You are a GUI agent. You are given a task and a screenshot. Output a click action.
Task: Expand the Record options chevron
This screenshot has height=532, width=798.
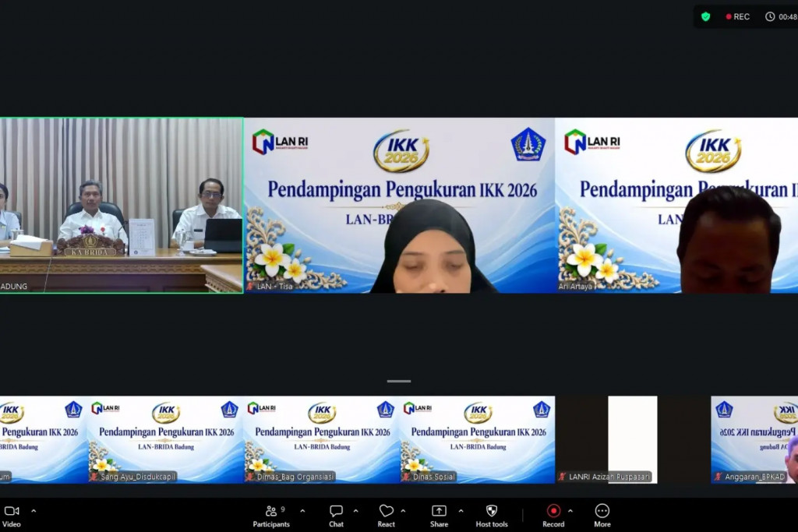tap(570, 511)
